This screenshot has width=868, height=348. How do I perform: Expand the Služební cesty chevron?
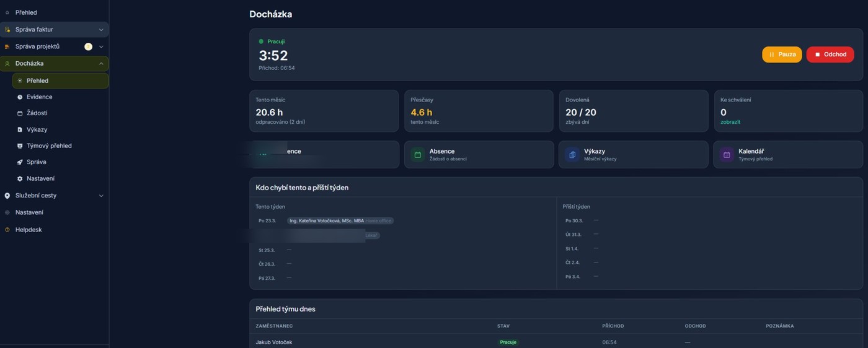pos(101,196)
